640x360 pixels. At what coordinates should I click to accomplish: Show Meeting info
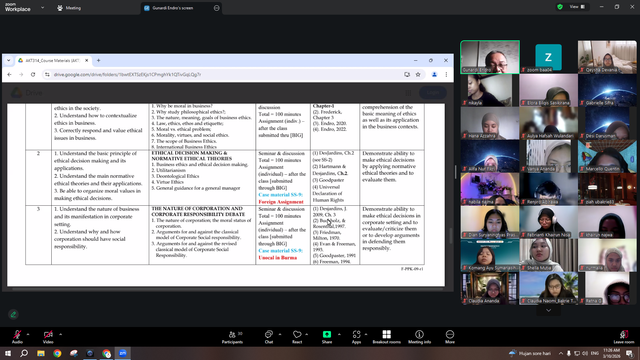419,337
